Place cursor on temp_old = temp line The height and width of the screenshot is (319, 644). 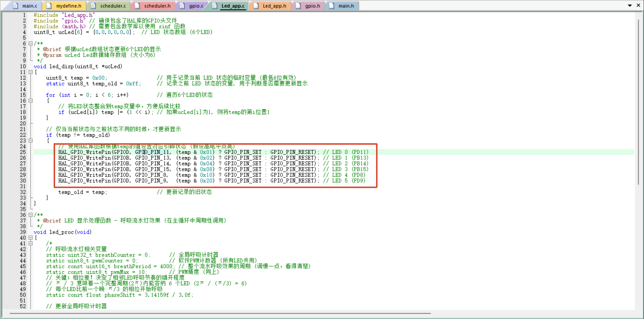[82, 192]
